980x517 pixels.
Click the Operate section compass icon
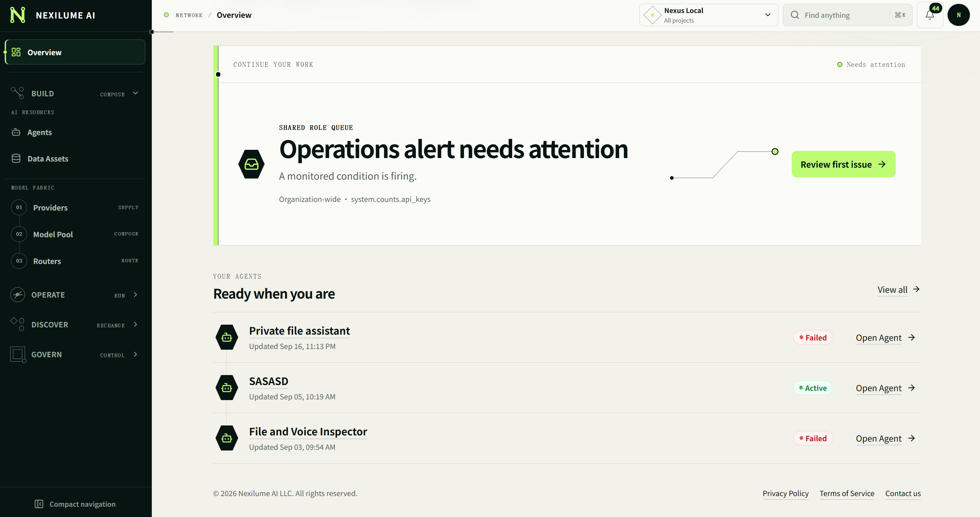pyautogui.click(x=17, y=295)
